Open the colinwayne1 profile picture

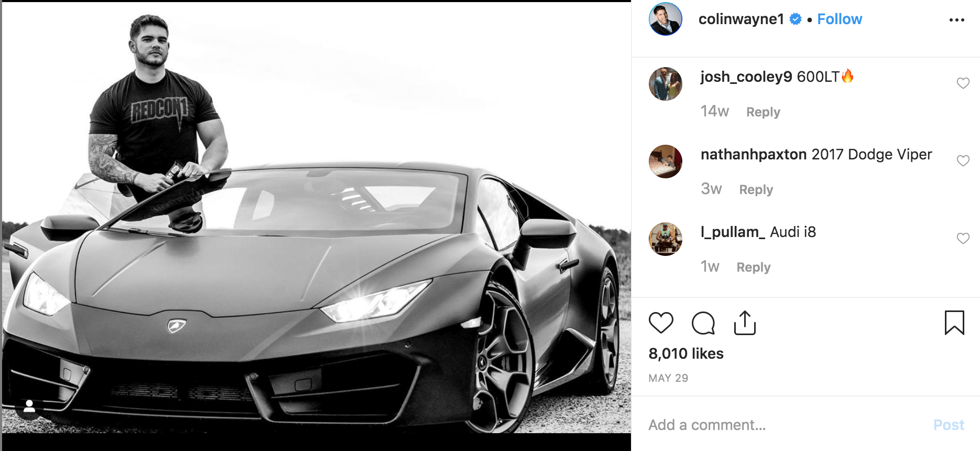tap(666, 19)
